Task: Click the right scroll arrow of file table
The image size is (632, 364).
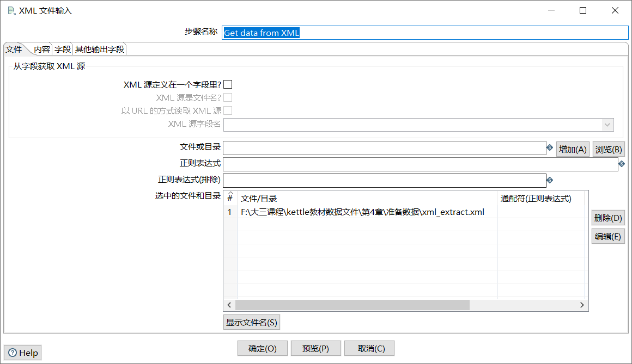Action: coord(582,305)
